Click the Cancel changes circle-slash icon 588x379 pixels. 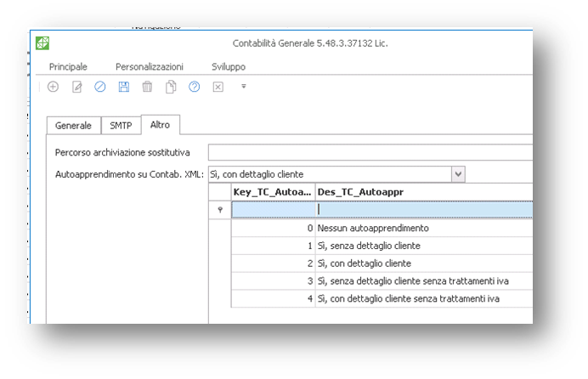coord(99,87)
